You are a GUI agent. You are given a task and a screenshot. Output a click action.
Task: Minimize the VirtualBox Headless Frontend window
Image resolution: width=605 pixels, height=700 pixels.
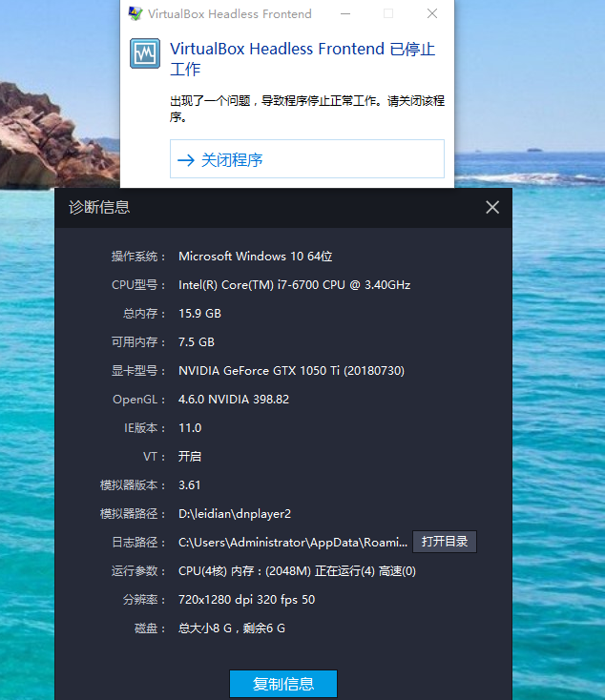pos(344,14)
